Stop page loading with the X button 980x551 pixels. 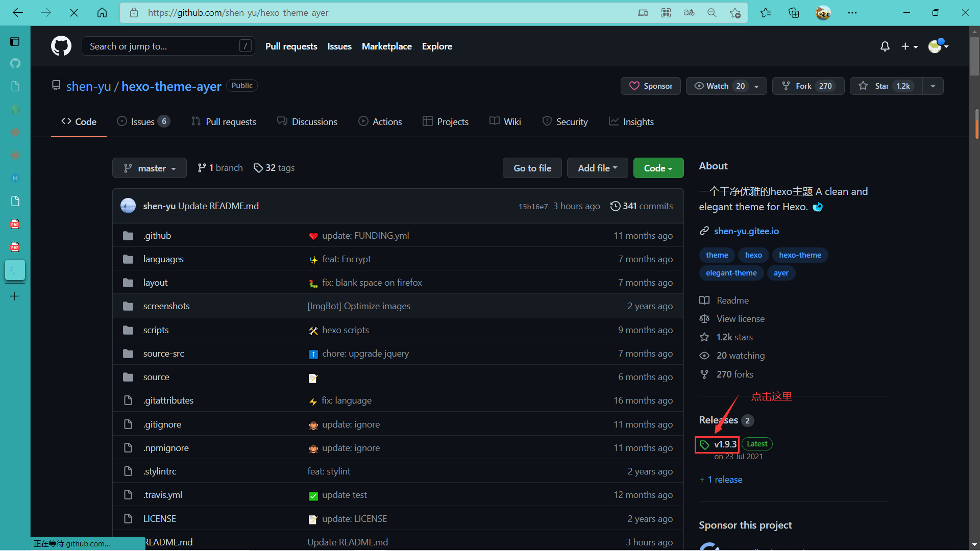point(74,13)
